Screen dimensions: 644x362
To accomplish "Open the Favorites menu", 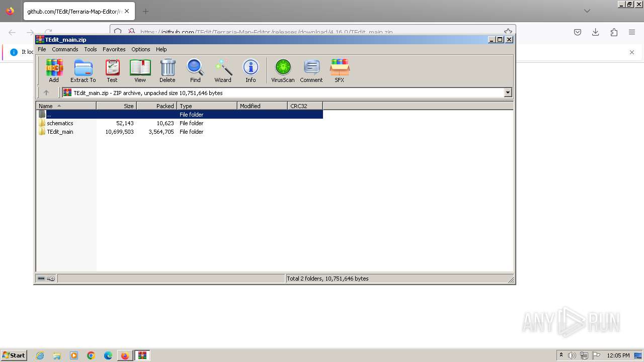I will 114,49.
